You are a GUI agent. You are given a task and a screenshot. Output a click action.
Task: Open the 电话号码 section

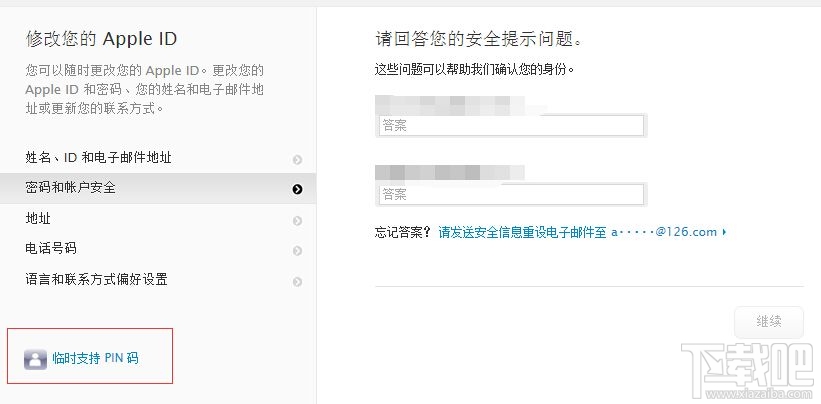(x=51, y=249)
